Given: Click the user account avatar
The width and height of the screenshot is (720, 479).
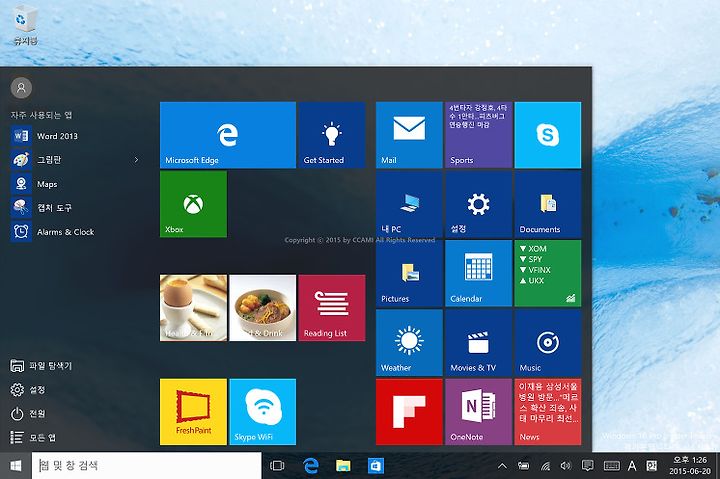Looking at the screenshot, I should [x=21, y=88].
